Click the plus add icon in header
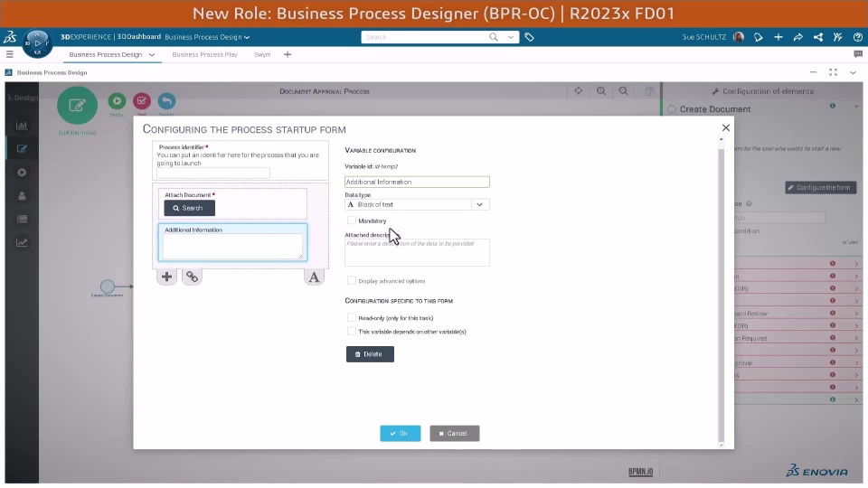 click(778, 37)
